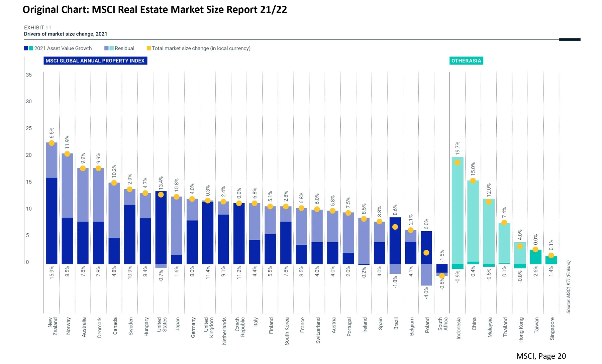The width and height of the screenshot is (602, 364).
Task: Click the yellow marker below South Africa bar
Action: point(442,276)
